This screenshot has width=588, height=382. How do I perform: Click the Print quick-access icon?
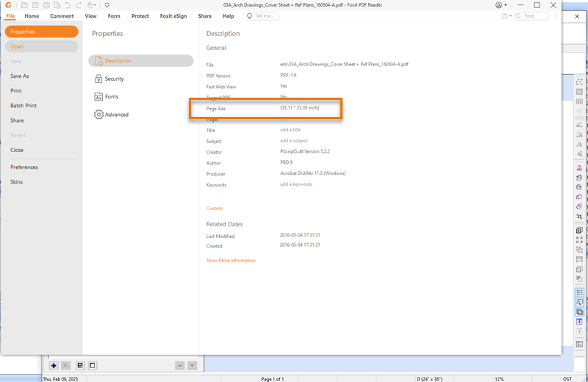[46, 5]
